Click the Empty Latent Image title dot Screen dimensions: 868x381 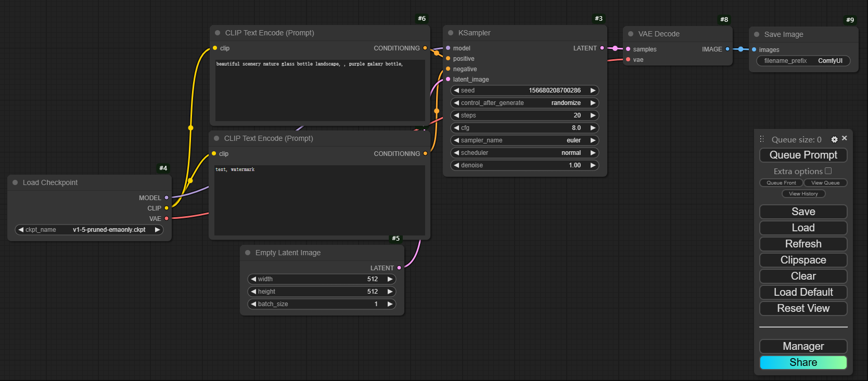pyautogui.click(x=248, y=253)
